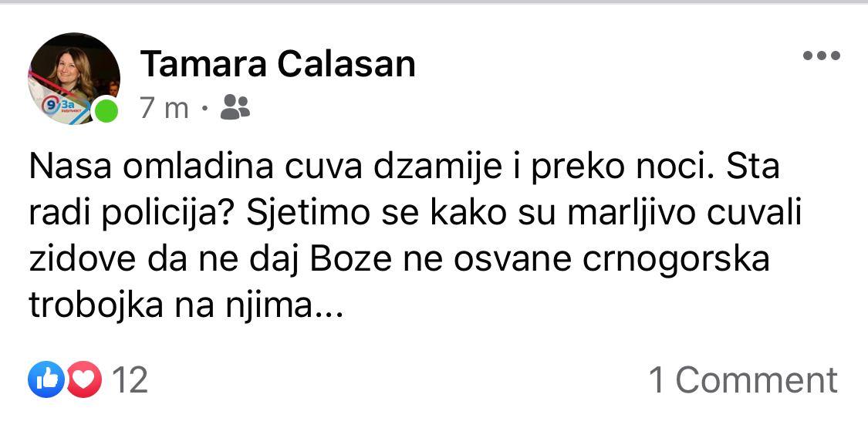
Task: Click the green online status dot
Action: click(x=106, y=110)
